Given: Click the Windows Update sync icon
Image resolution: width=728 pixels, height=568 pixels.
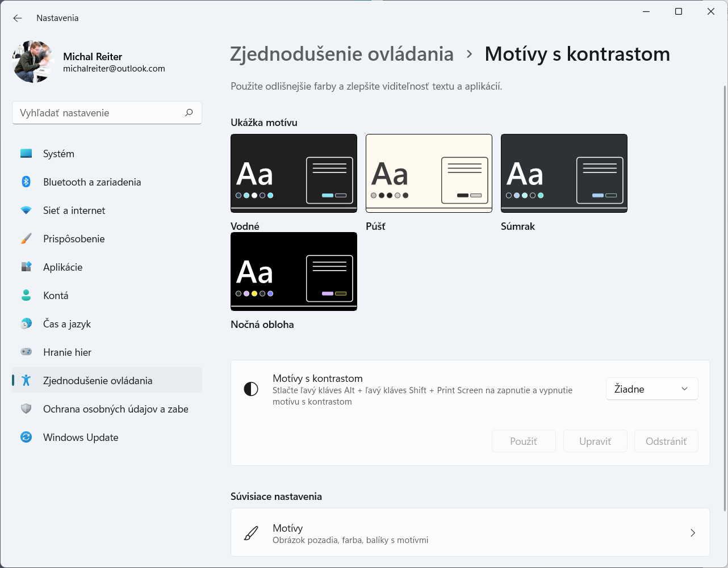Looking at the screenshot, I should [26, 437].
